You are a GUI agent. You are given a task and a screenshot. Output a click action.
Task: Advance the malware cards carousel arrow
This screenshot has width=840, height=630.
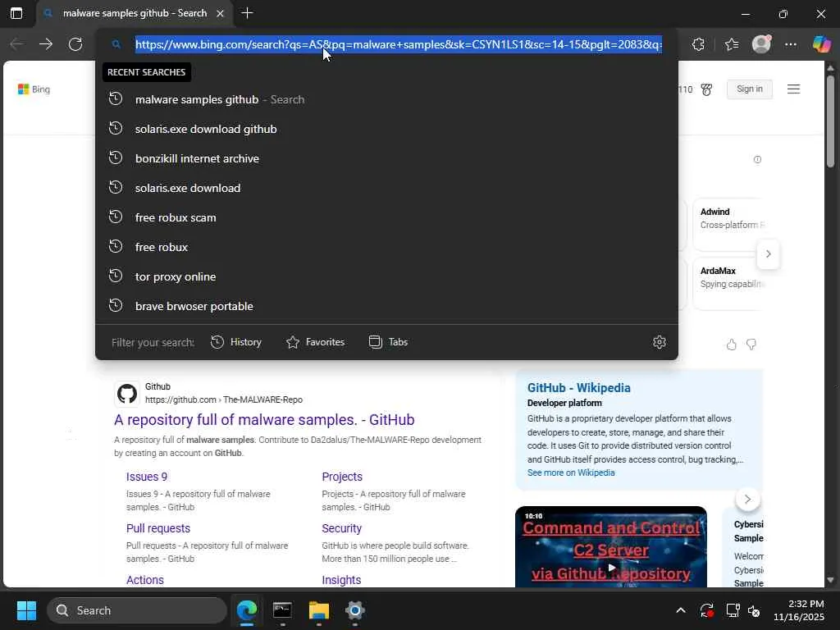(768, 254)
